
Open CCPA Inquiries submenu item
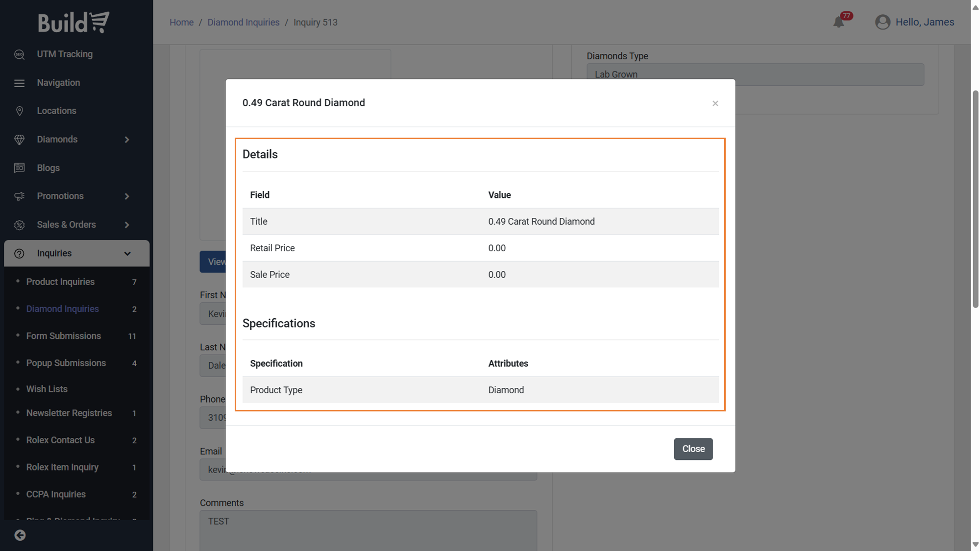pos(56,494)
